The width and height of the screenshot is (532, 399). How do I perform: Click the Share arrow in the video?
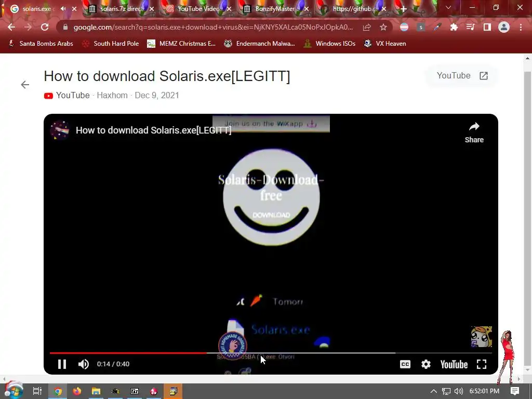(x=474, y=132)
